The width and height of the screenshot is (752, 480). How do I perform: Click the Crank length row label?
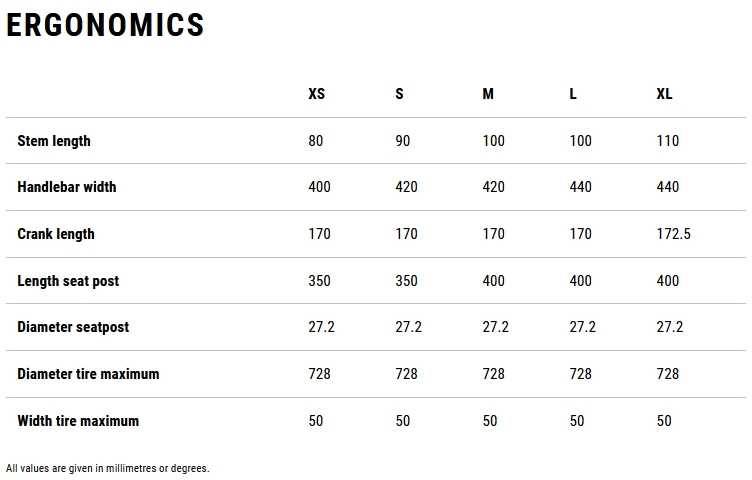pos(56,234)
